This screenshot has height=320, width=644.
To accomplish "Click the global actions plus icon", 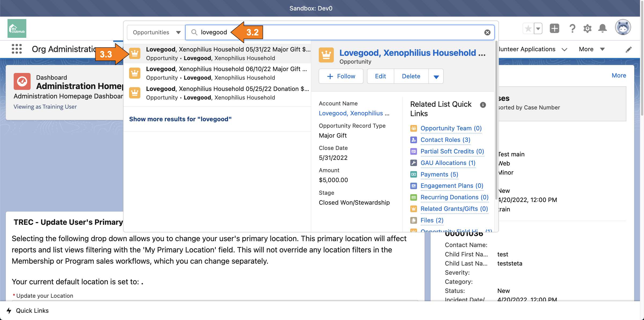I will pyautogui.click(x=554, y=28).
